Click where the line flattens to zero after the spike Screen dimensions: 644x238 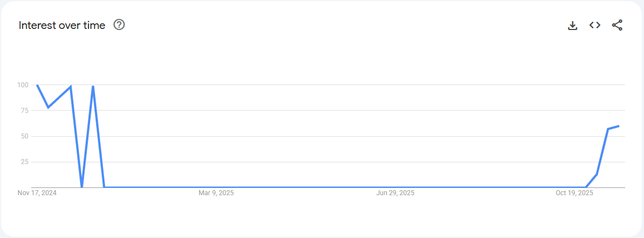104,187
